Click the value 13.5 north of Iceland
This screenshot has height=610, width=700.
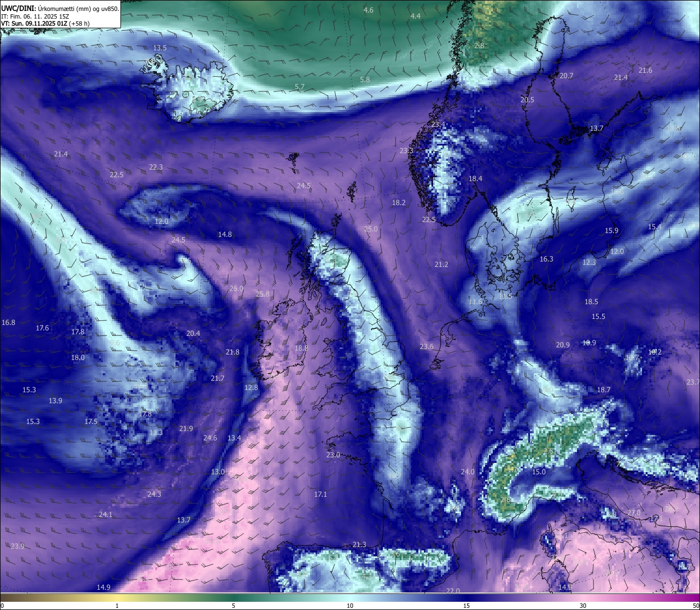160,48
